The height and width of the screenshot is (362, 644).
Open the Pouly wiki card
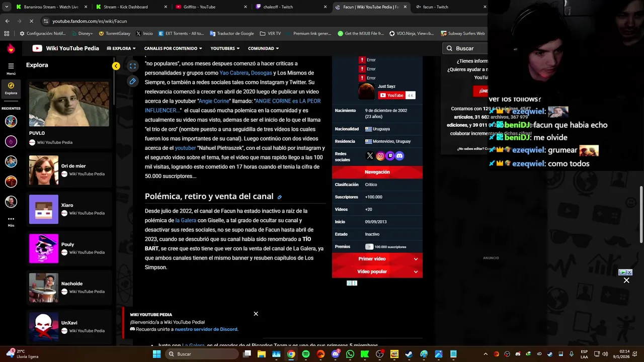coord(69,248)
